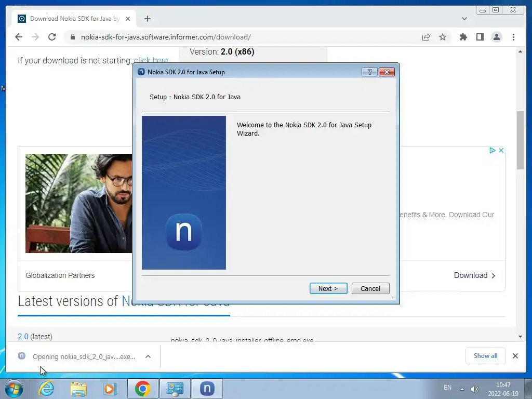This screenshot has width=532, height=399.
Task: Click the EN language indicator
Action: point(447,387)
